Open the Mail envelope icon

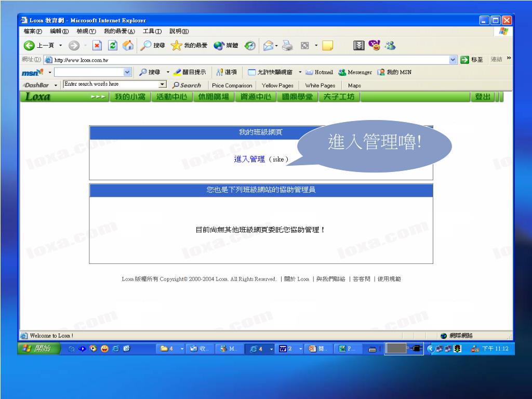click(x=268, y=46)
